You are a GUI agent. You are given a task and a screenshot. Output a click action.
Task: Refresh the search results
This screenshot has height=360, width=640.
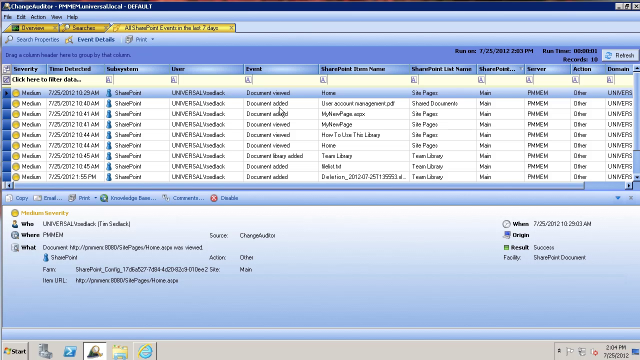coord(620,55)
